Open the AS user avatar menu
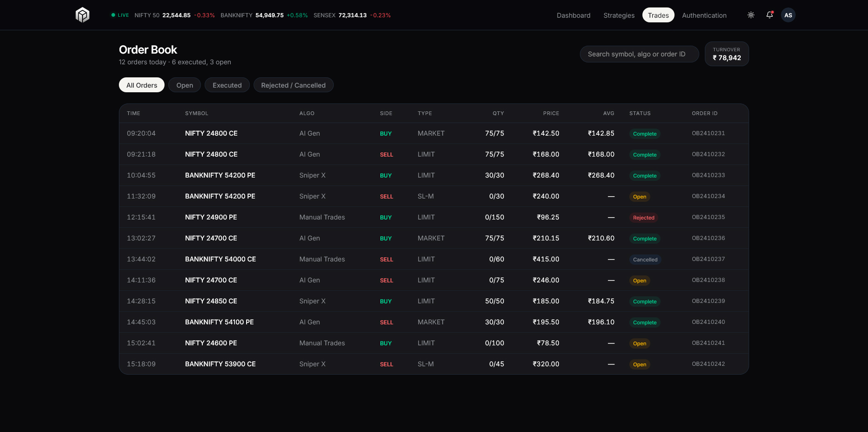Screen dimensions: 868x432 pyautogui.click(x=788, y=15)
